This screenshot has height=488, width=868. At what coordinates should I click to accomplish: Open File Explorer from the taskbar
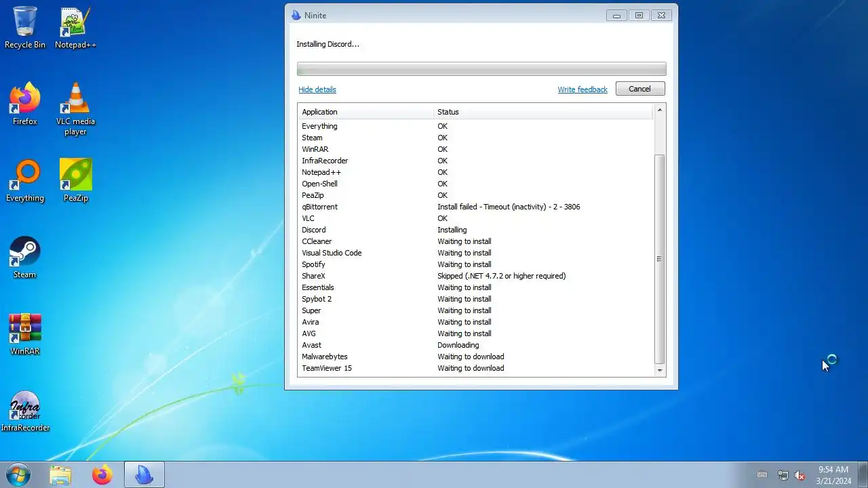[60, 475]
